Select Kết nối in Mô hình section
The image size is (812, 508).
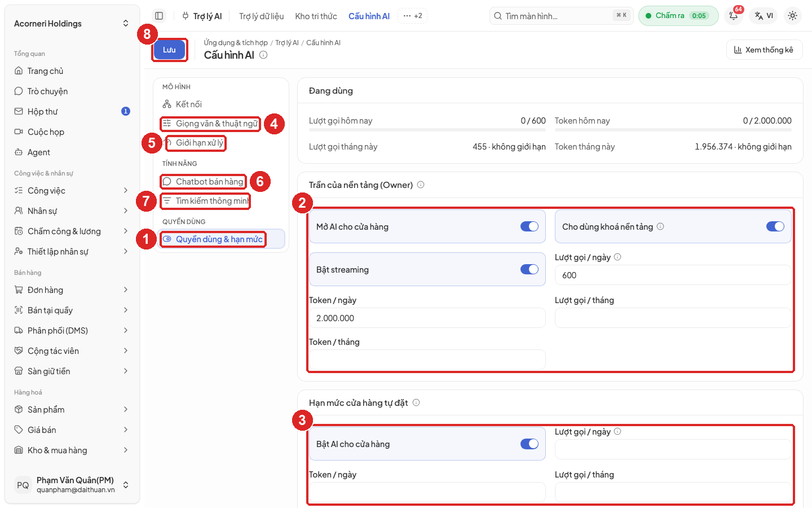point(221,104)
